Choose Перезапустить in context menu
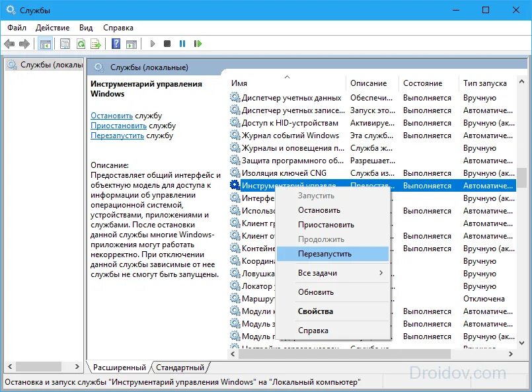This screenshot has width=532, height=392. click(334, 254)
